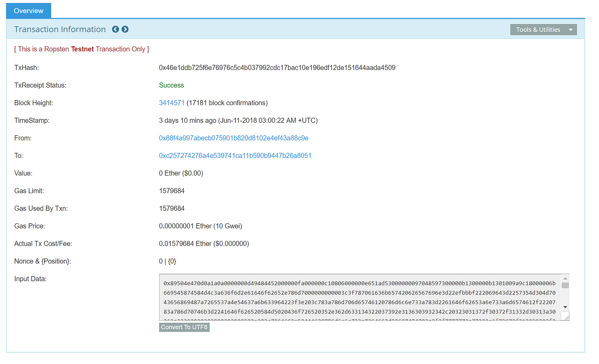Click the Convert To UTF8 button
The height and width of the screenshot is (364, 599).
click(x=184, y=327)
